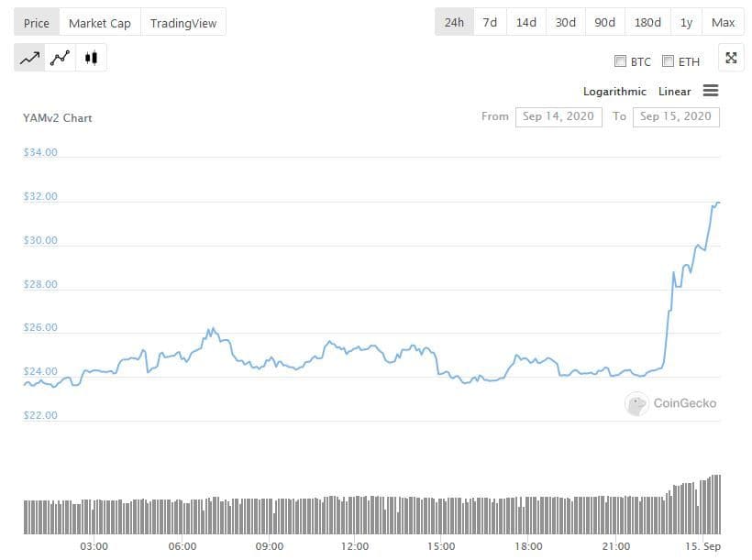This screenshot has width=752, height=560.
Task: Switch to Logarithmic scale
Action: (x=614, y=92)
